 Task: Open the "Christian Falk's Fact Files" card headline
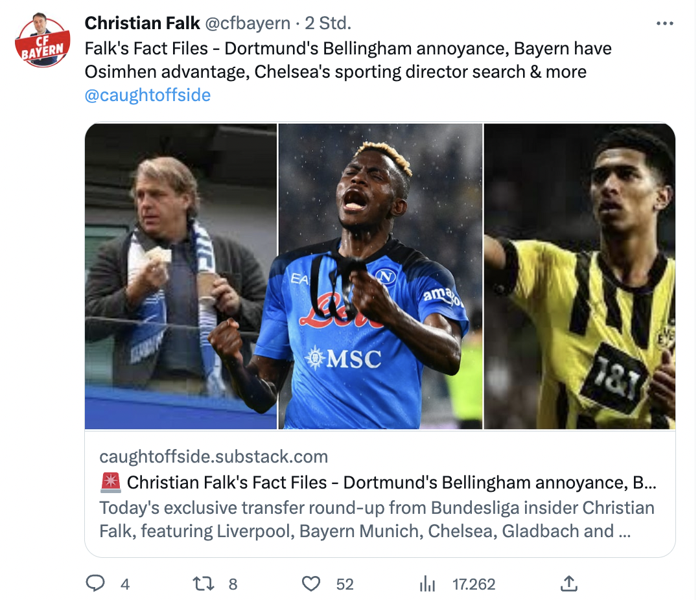[x=379, y=483]
